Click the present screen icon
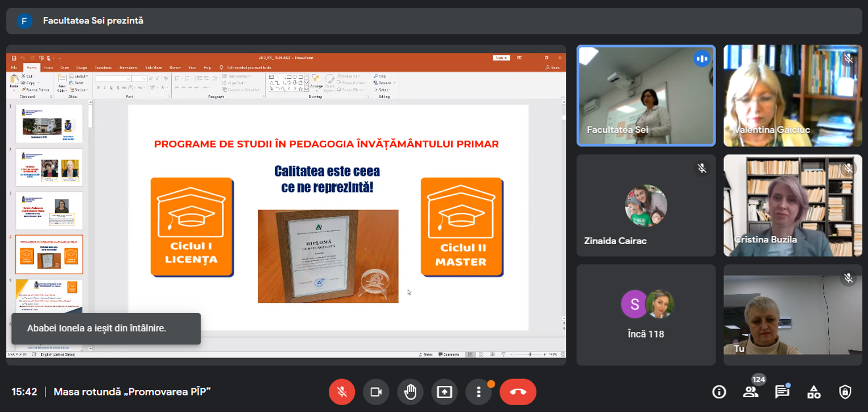 [x=444, y=392]
